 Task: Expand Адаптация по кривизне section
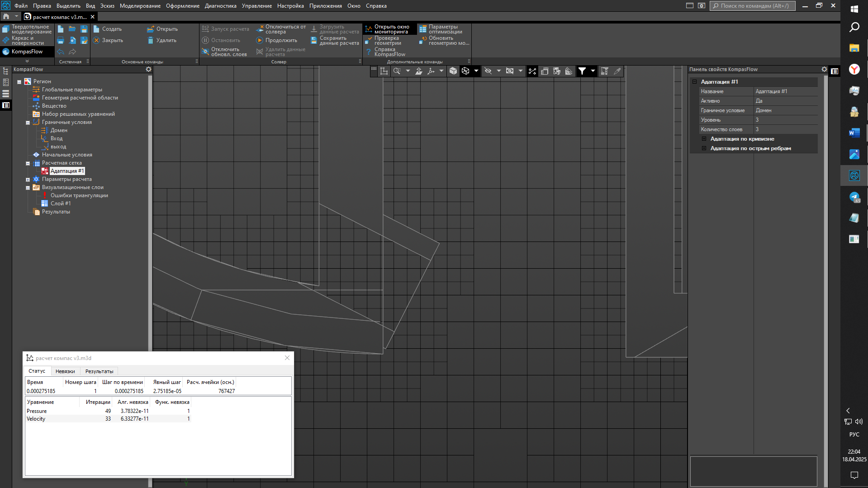pos(704,139)
